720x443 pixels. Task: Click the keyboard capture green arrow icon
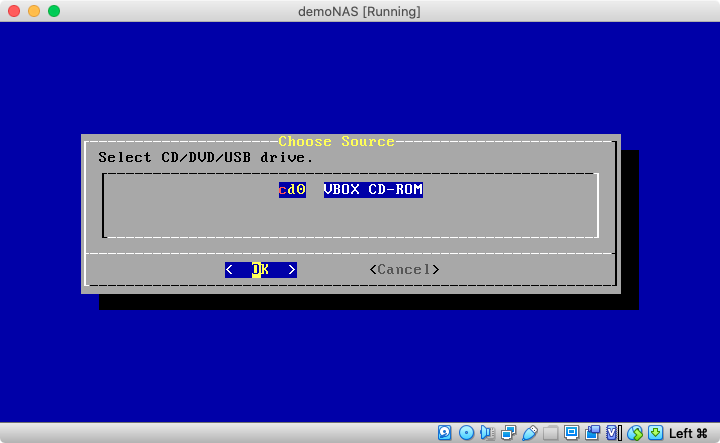pos(655,432)
